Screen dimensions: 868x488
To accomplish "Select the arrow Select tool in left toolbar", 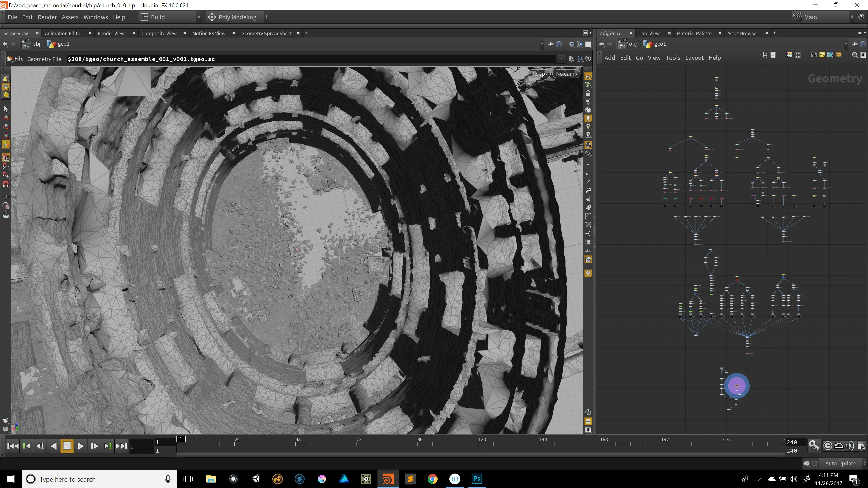I will coord(6,109).
